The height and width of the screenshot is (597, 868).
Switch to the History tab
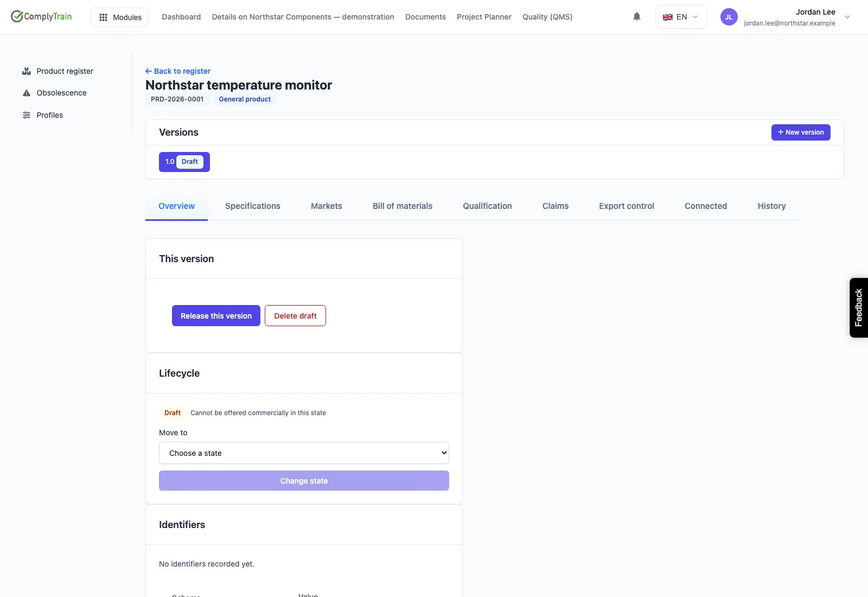(x=771, y=206)
